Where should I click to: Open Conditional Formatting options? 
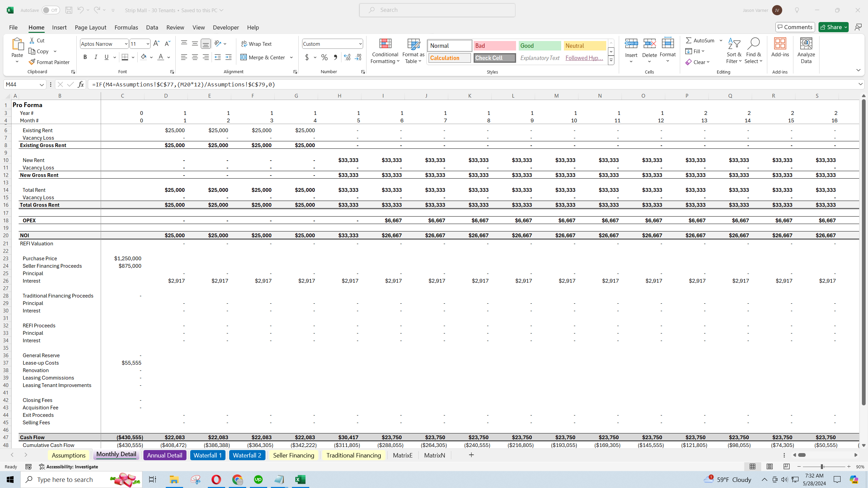[385, 51]
